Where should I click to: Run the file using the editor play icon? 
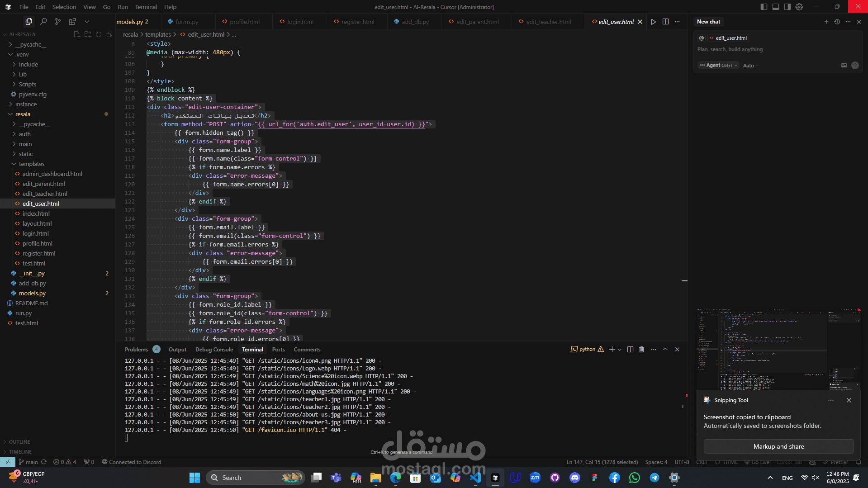click(654, 22)
